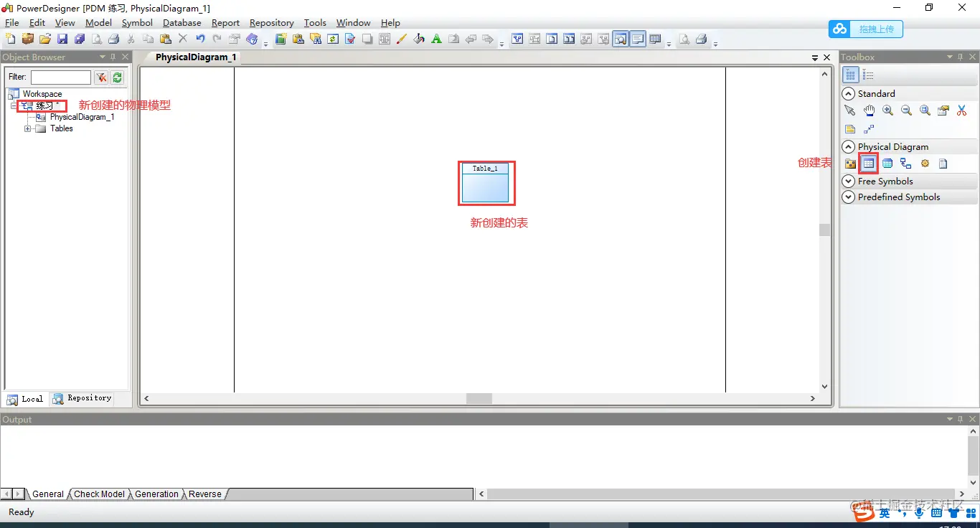Collapse the 练习 model node in the tree
Viewport: 980px width, 528px height.
pos(14,105)
